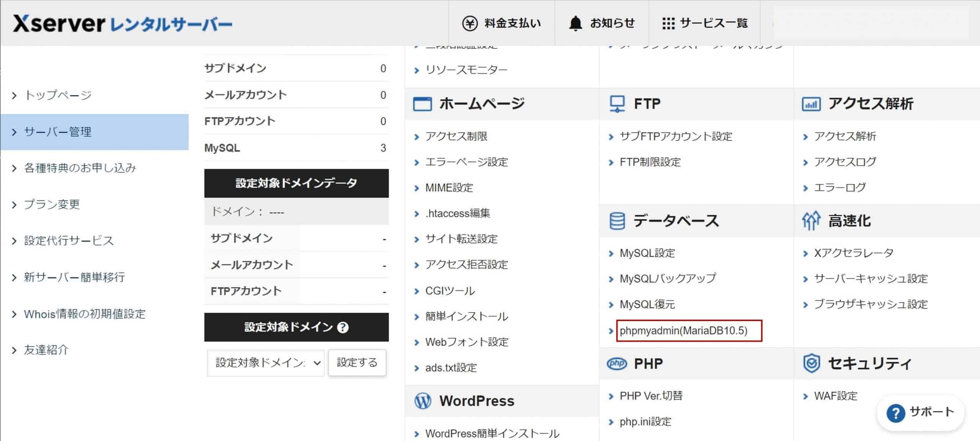The height and width of the screenshot is (441, 980).
Task: Open the アクセス解析 link under アクセス解析 heading
Action: pyautogui.click(x=845, y=136)
